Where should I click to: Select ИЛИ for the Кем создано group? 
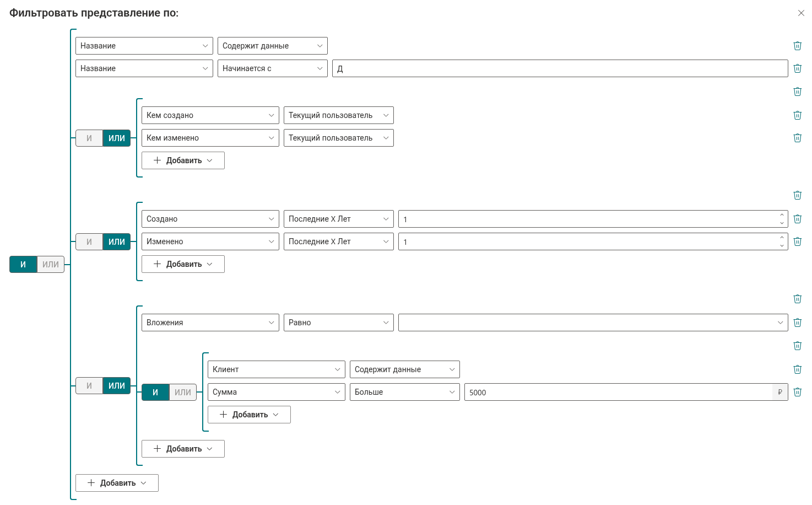[x=117, y=138]
